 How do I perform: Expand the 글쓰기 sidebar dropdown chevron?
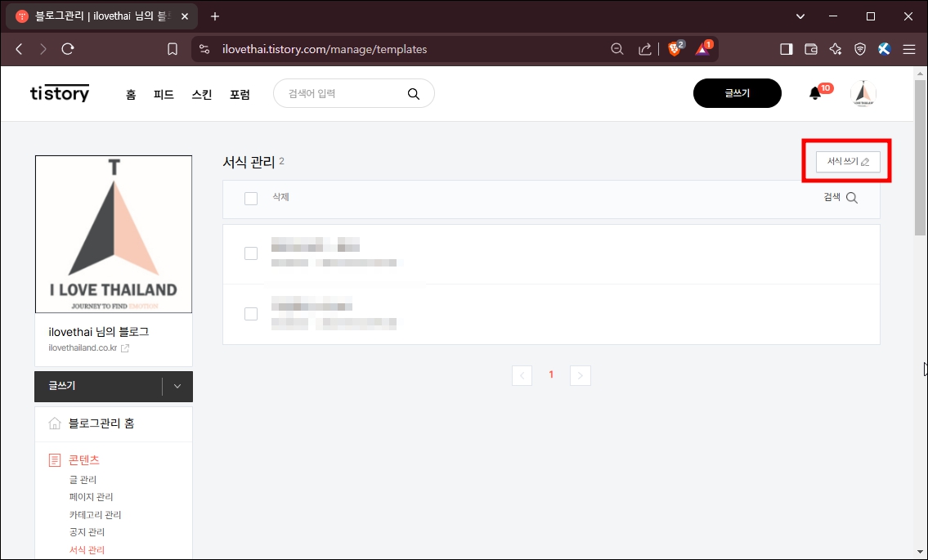click(177, 386)
